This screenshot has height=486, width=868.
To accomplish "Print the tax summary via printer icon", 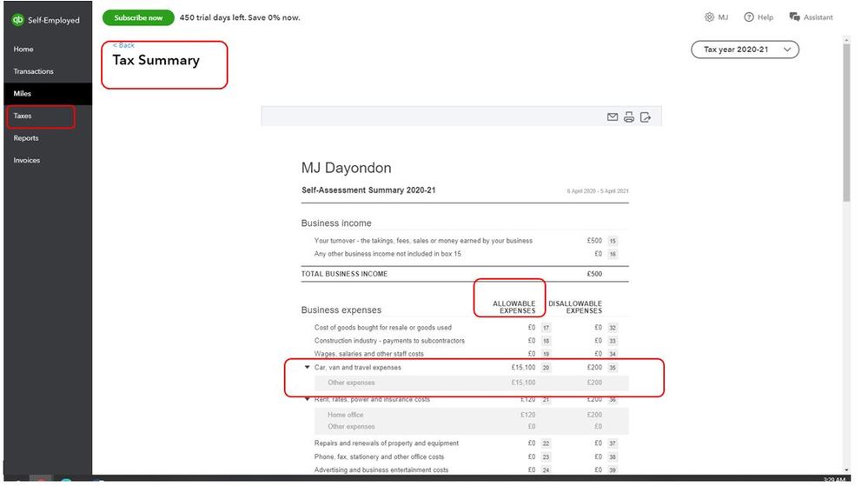I will click(629, 117).
